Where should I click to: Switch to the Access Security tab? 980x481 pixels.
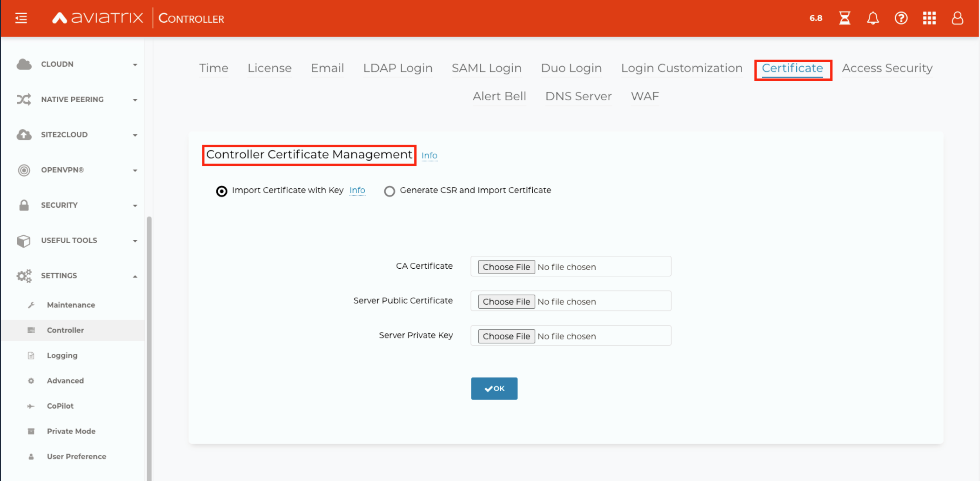point(887,68)
